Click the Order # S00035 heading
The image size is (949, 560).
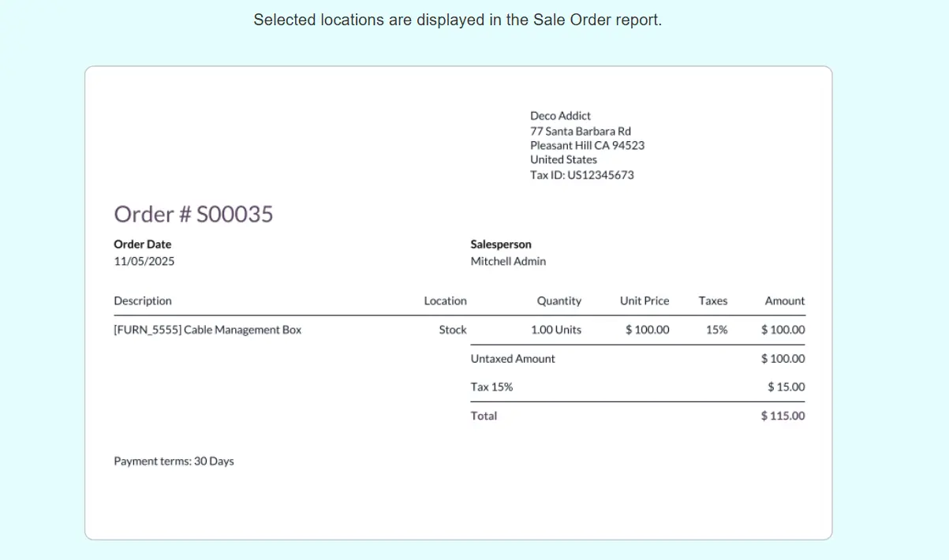[193, 214]
